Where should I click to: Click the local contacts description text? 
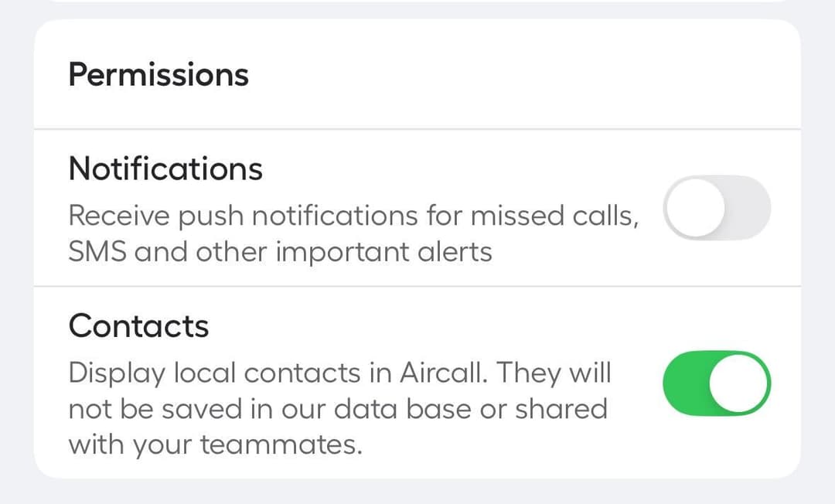click(339, 408)
